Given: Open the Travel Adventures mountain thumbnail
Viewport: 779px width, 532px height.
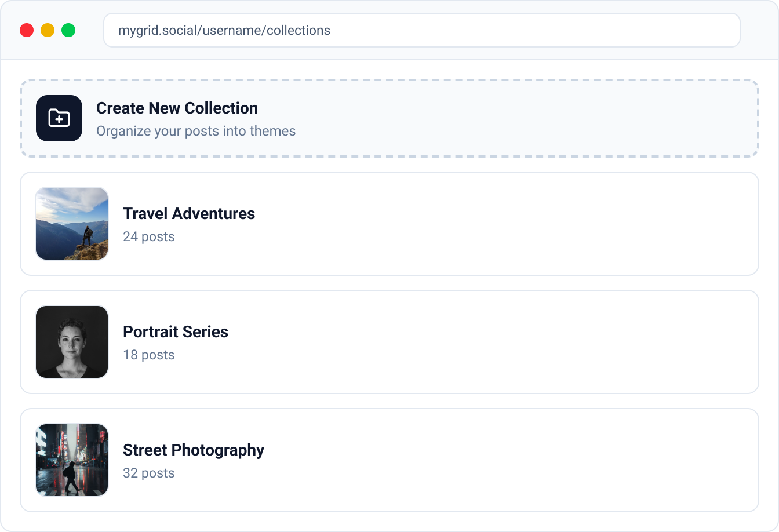Looking at the screenshot, I should [x=72, y=224].
